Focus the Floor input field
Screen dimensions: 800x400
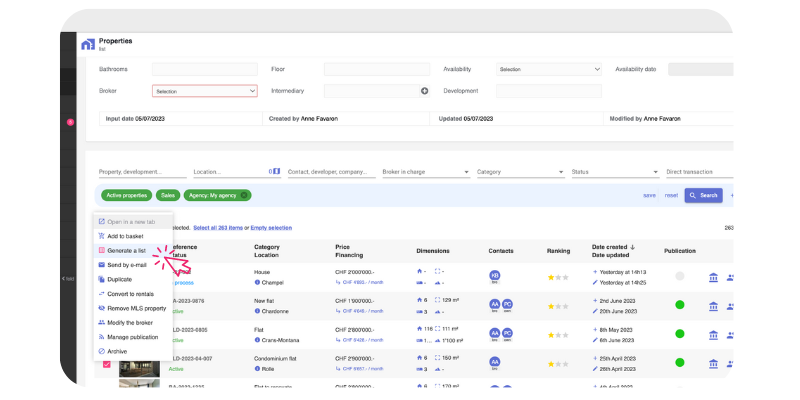(377, 69)
